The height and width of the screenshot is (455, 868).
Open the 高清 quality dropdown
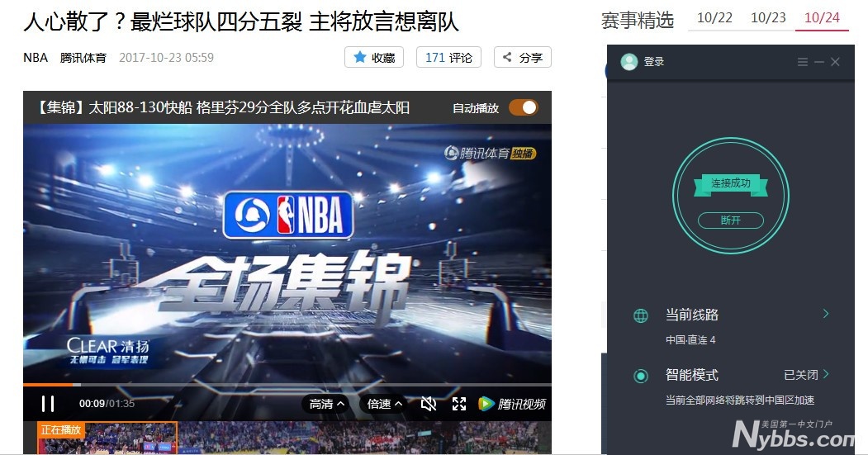[326, 404]
